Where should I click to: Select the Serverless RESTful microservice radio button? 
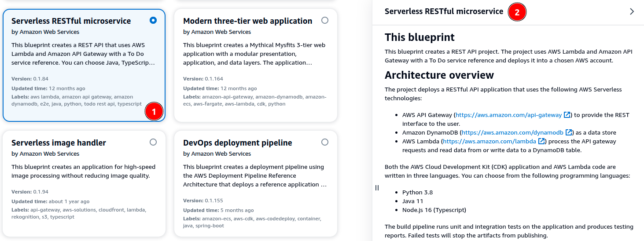(x=153, y=20)
